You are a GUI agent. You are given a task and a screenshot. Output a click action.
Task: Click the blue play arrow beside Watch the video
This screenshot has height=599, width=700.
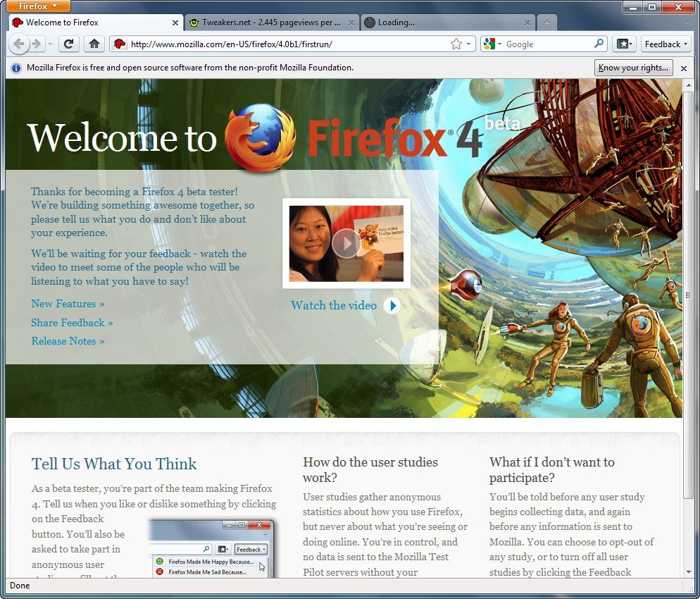(x=392, y=306)
